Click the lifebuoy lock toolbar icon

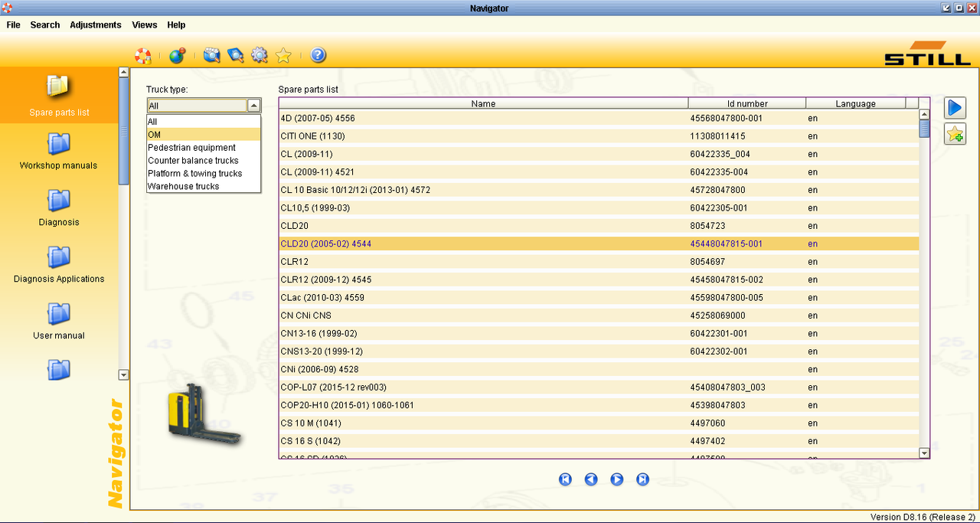tap(143, 55)
